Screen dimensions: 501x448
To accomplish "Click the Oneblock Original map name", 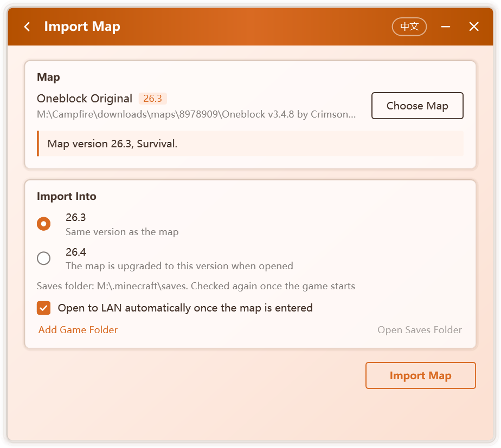I will point(85,99).
